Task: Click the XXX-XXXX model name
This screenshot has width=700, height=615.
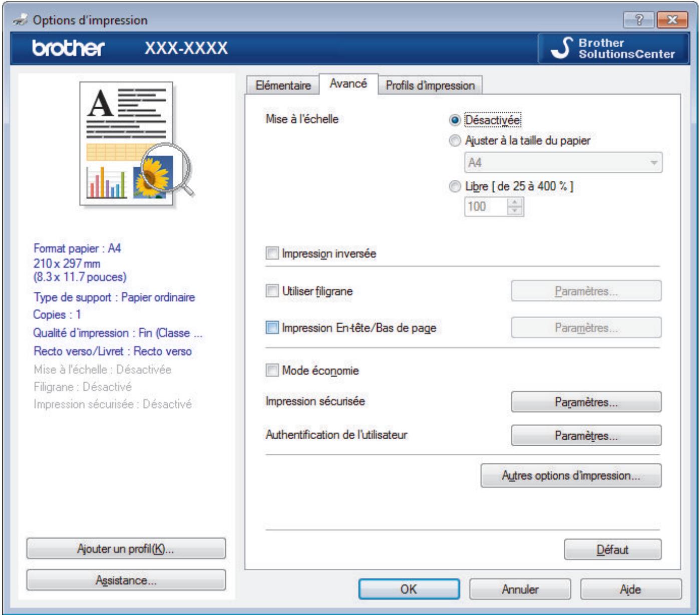Action: [186, 48]
